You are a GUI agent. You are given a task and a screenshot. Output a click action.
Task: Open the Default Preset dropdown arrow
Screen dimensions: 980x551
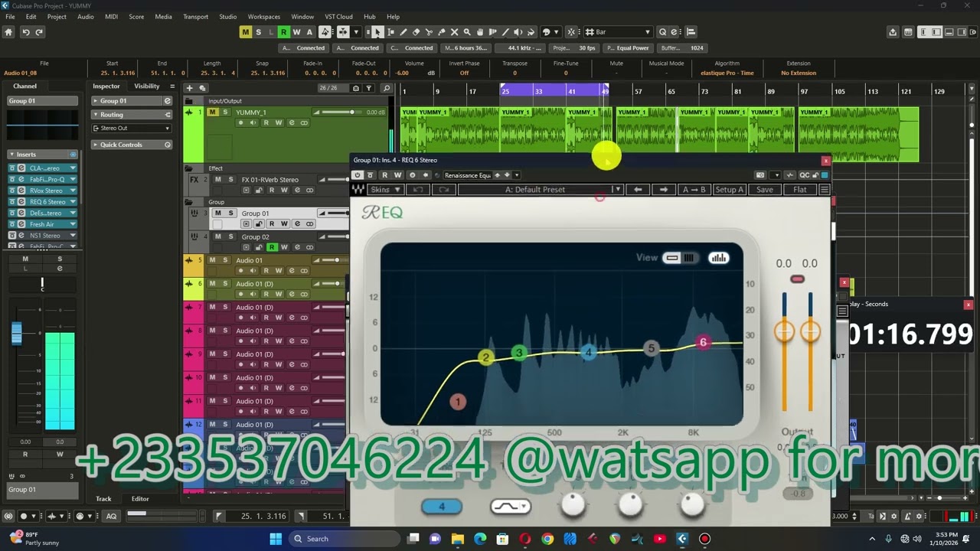click(x=617, y=189)
